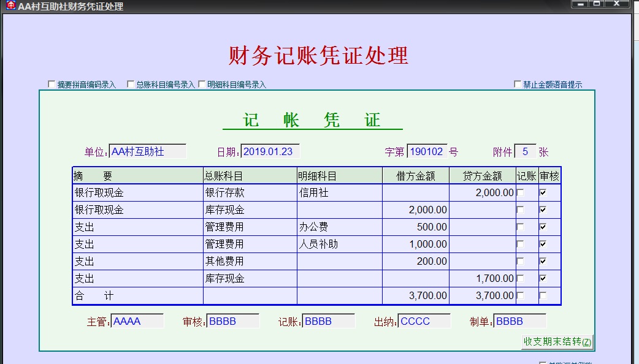This screenshot has width=639, height=364.
Task: Check 记账 box in the 办公费 row
Action: (x=521, y=227)
